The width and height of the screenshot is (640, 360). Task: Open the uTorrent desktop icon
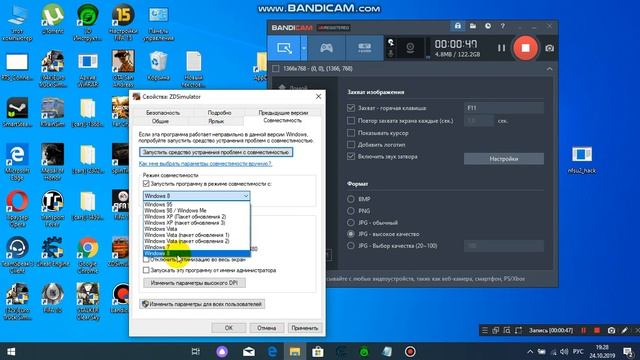coord(52,20)
